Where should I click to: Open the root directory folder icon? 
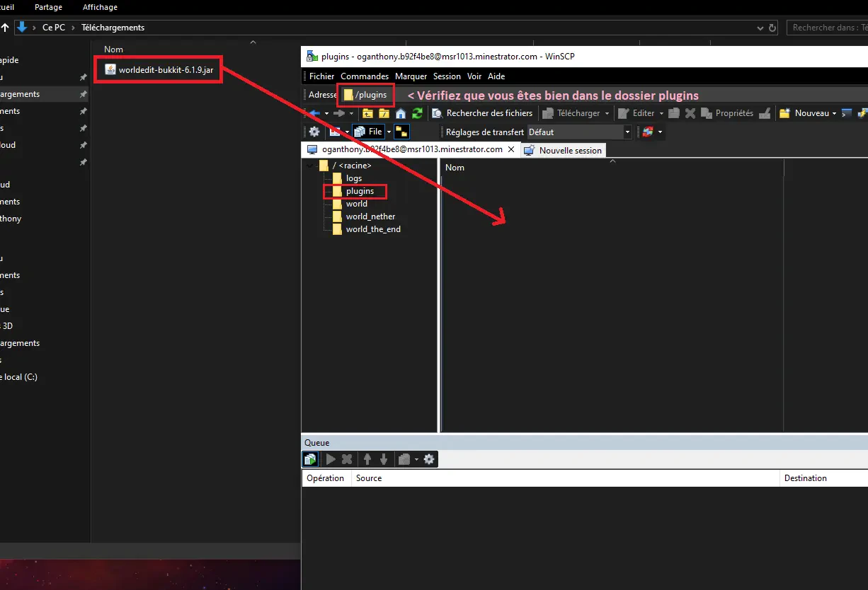(384, 113)
